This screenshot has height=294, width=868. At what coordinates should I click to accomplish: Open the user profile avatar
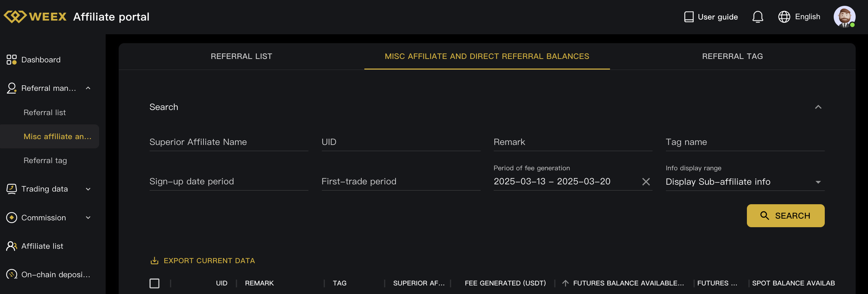[x=844, y=17]
